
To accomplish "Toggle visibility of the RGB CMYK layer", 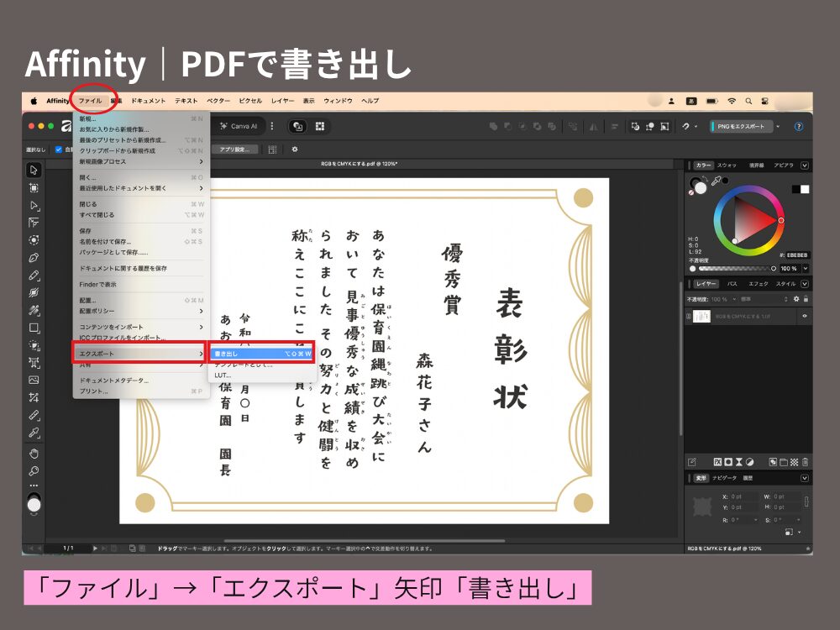I will pyautogui.click(x=804, y=316).
